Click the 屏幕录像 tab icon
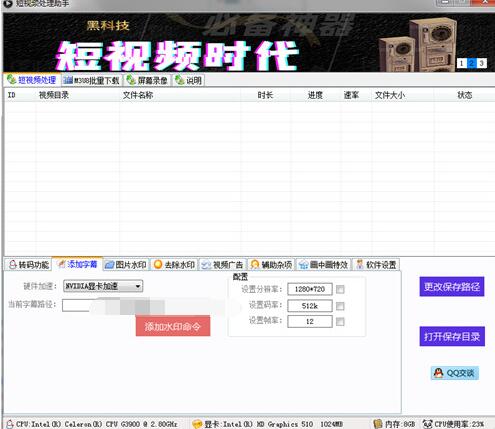The height and width of the screenshot is (429, 495). tap(131, 80)
